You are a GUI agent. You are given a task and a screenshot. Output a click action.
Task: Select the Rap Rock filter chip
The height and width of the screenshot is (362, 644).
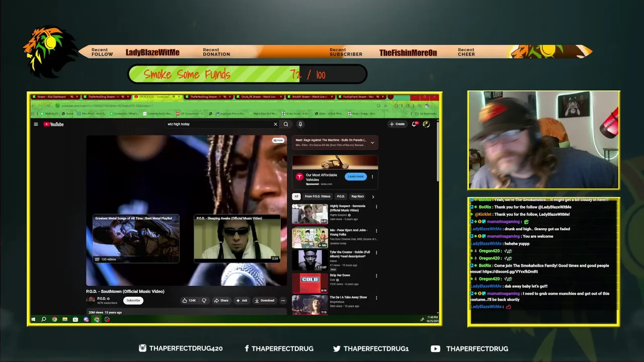[358, 197]
